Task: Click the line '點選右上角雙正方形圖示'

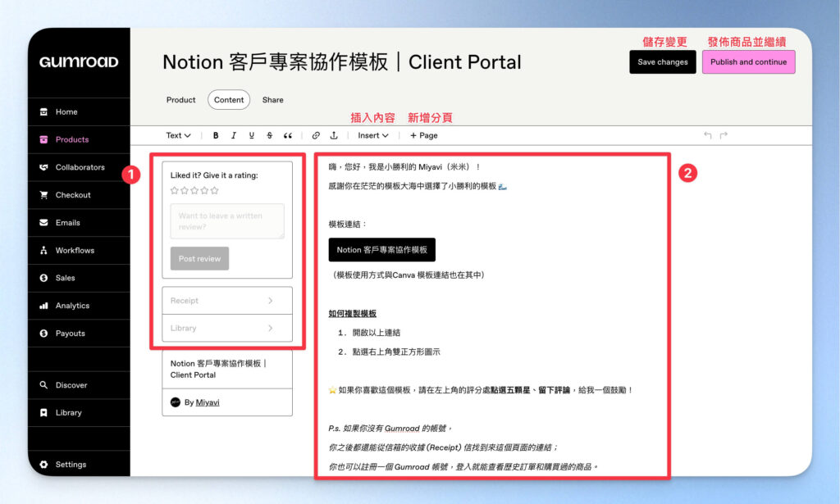Action: click(x=396, y=352)
